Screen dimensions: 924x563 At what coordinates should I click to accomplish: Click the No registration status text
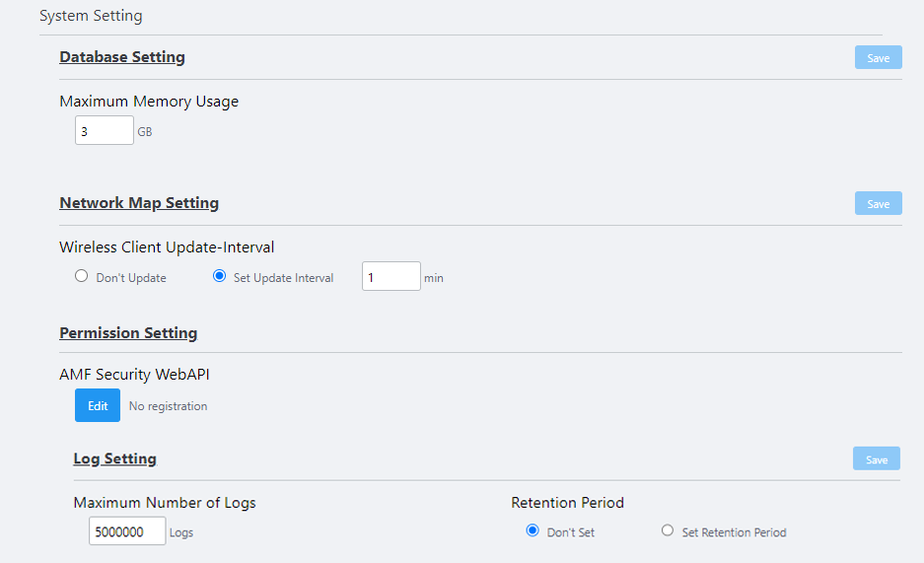tap(168, 406)
